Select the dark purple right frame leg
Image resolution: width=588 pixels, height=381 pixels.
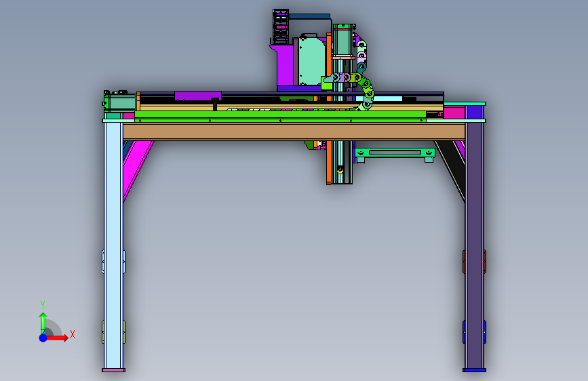pos(474,245)
